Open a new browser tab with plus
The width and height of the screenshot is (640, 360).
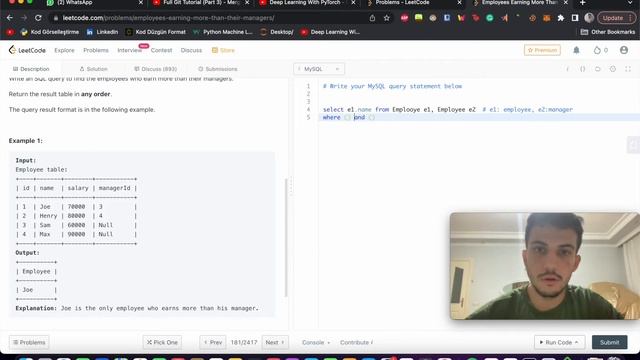pyautogui.click(x=582, y=3)
